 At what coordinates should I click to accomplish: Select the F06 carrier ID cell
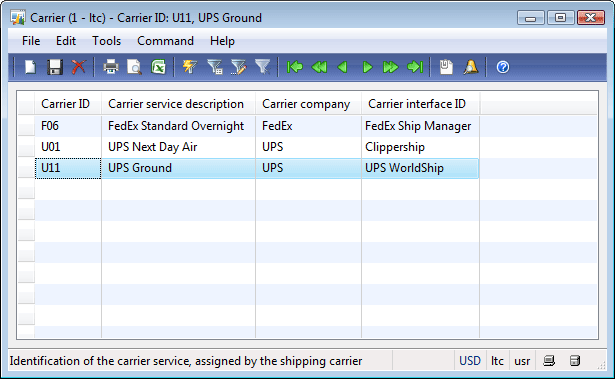point(67,126)
